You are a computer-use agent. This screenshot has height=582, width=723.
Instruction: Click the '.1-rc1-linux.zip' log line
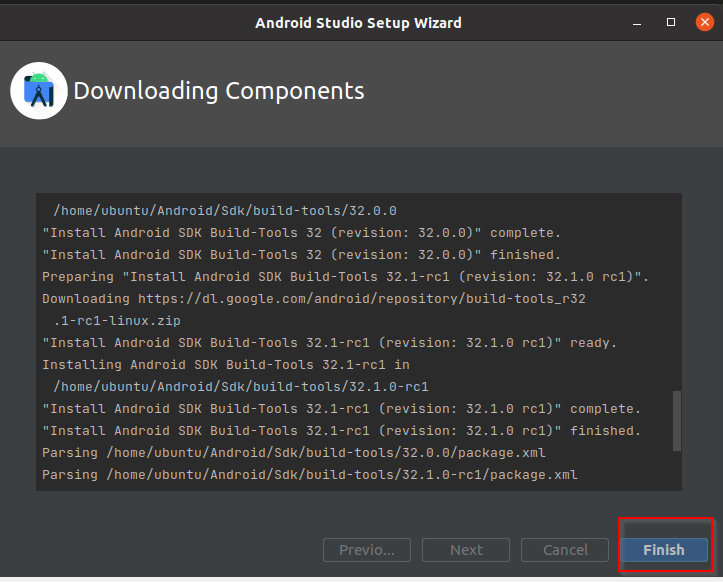[x=117, y=321]
